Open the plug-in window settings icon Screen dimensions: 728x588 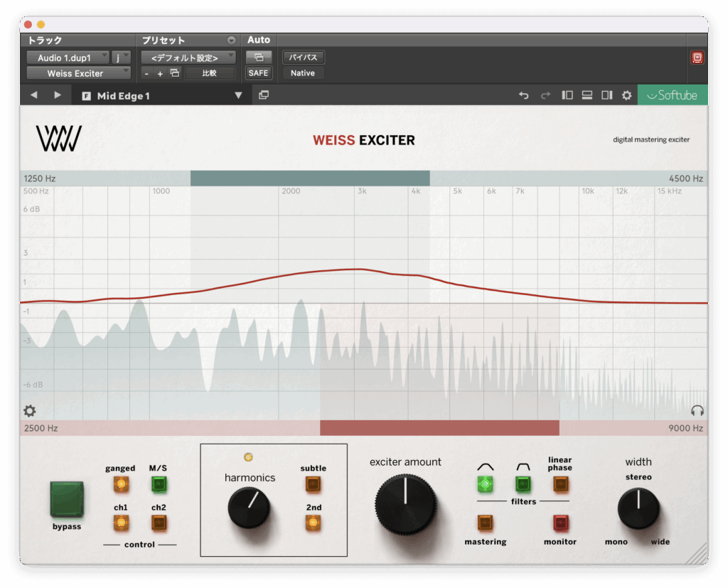coord(259,57)
